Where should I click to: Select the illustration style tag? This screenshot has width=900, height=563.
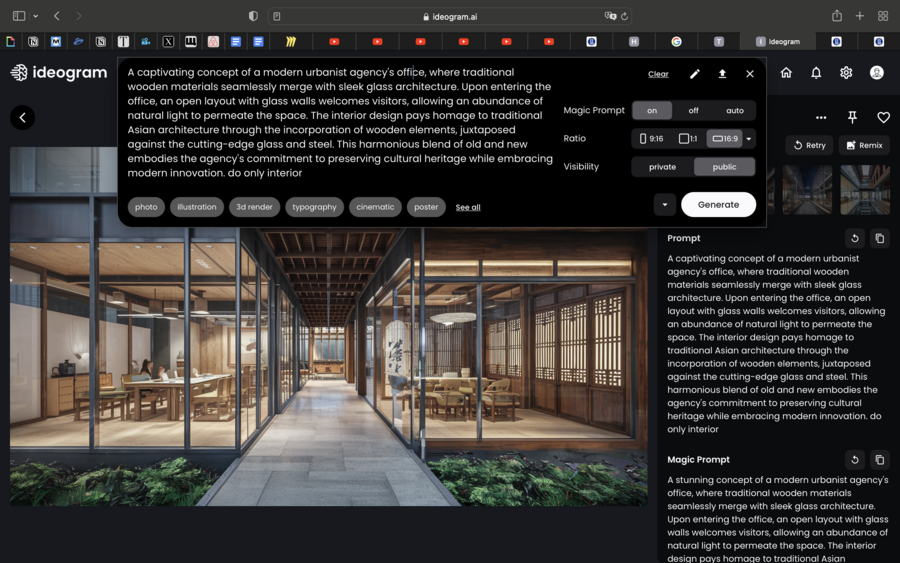197,207
